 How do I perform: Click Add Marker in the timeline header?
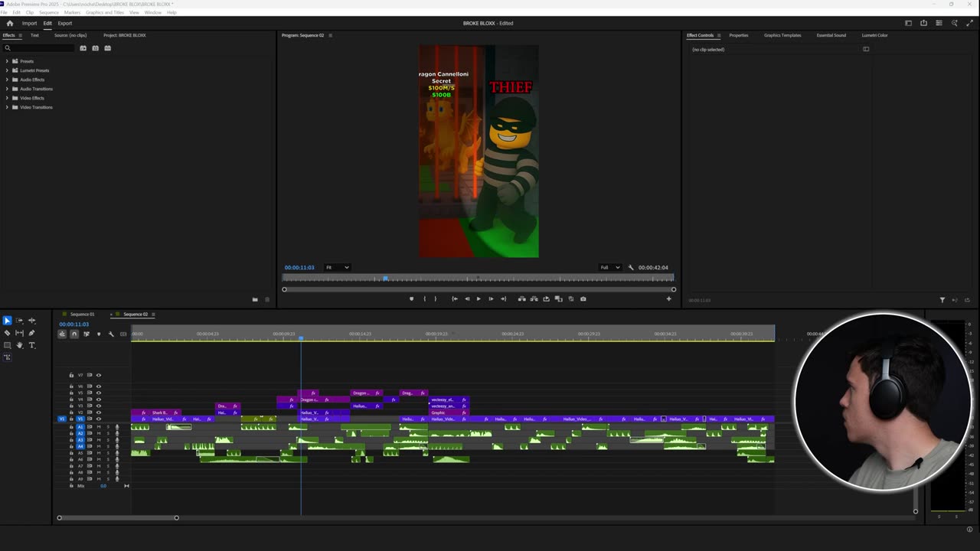pyautogui.click(x=99, y=334)
